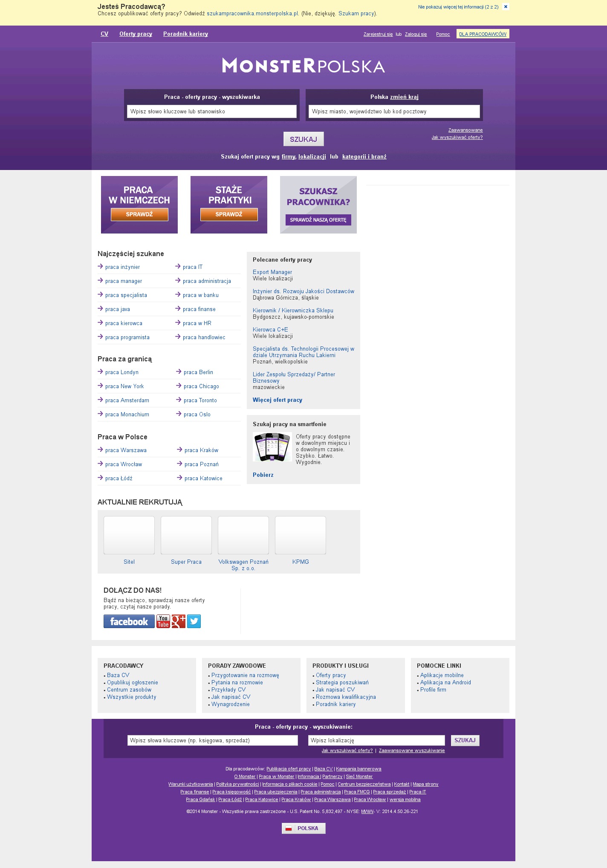The height and width of the screenshot is (868, 607).
Task: Open the praca Londyn link
Action: (x=122, y=372)
